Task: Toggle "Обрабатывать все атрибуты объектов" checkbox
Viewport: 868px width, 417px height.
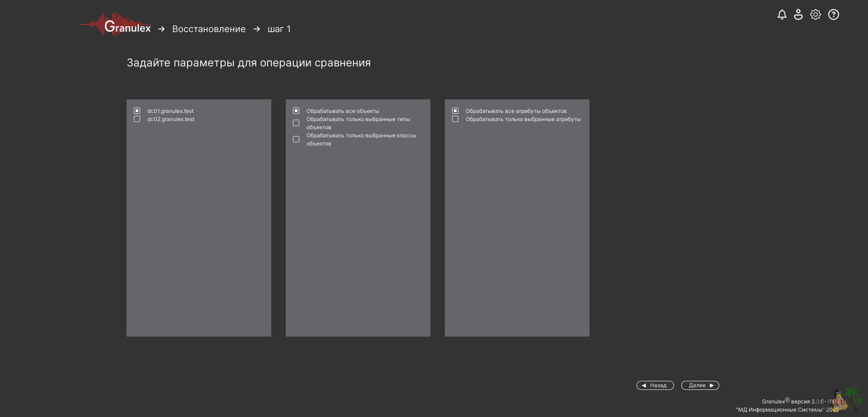Action: 455,111
